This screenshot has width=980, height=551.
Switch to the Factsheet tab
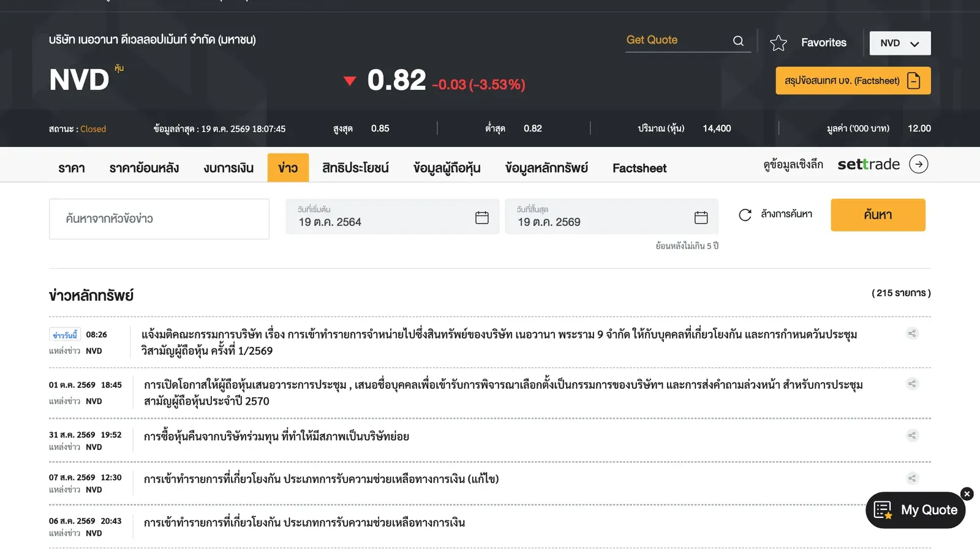(x=639, y=168)
